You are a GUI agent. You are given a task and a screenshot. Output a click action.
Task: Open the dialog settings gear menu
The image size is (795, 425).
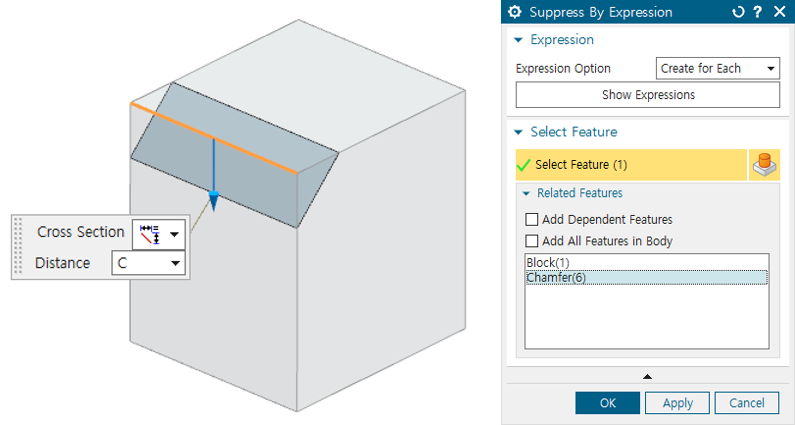pos(516,12)
